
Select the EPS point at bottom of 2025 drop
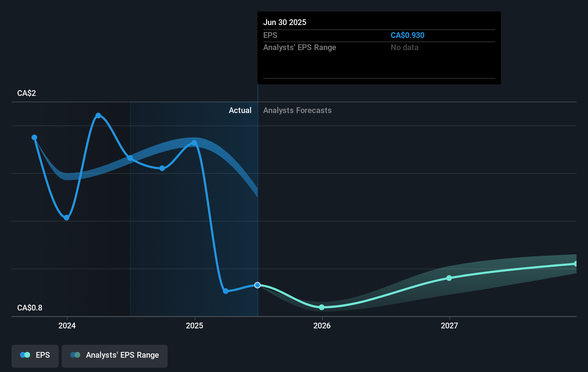[226, 291]
